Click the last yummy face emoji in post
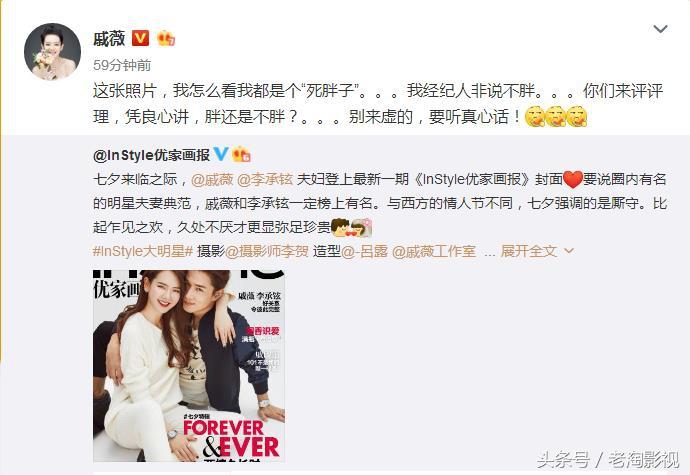Image resolution: width=690 pixels, height=475 pixels. [x=576, y=117]
